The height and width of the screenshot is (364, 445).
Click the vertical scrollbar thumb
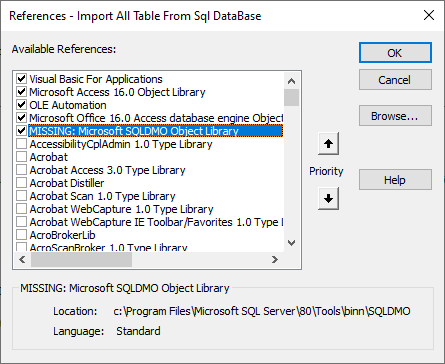click(x=292, y=97)
